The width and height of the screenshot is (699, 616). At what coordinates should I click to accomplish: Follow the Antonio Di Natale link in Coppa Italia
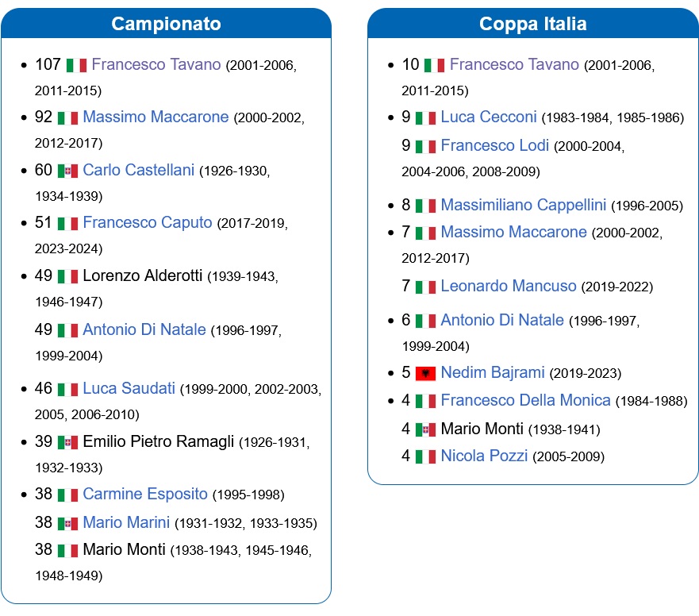[x=502, y=320]
